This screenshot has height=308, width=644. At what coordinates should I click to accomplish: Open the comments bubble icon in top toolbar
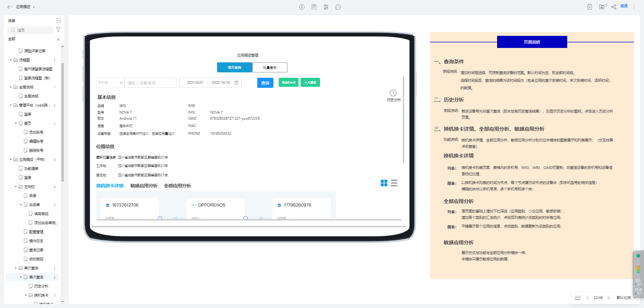tap(338, 7)
